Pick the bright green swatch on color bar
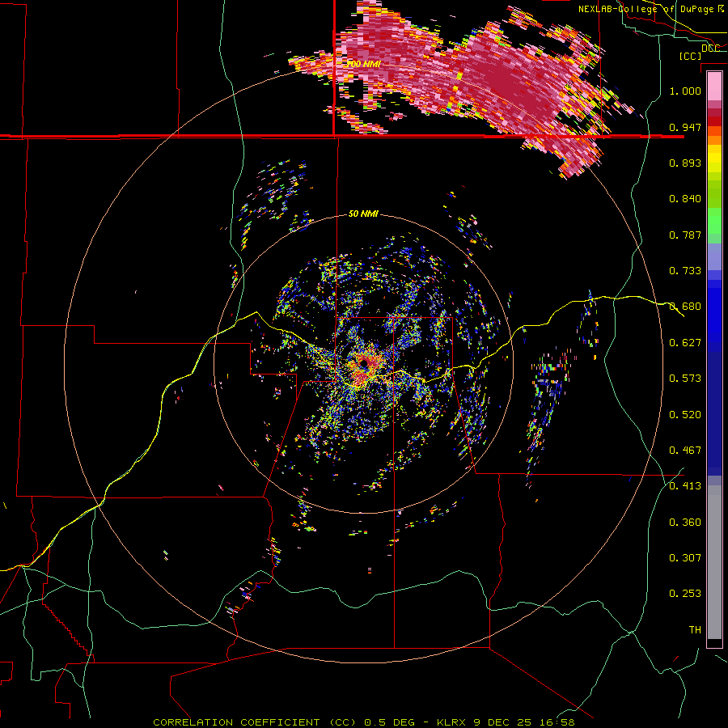Image resolution: width=728 pixels, height=728 pixels. pos(714,221)
